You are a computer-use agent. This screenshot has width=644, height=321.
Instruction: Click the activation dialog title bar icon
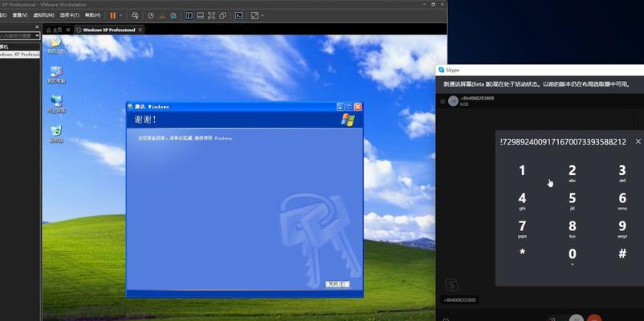(x=131, y=107)
